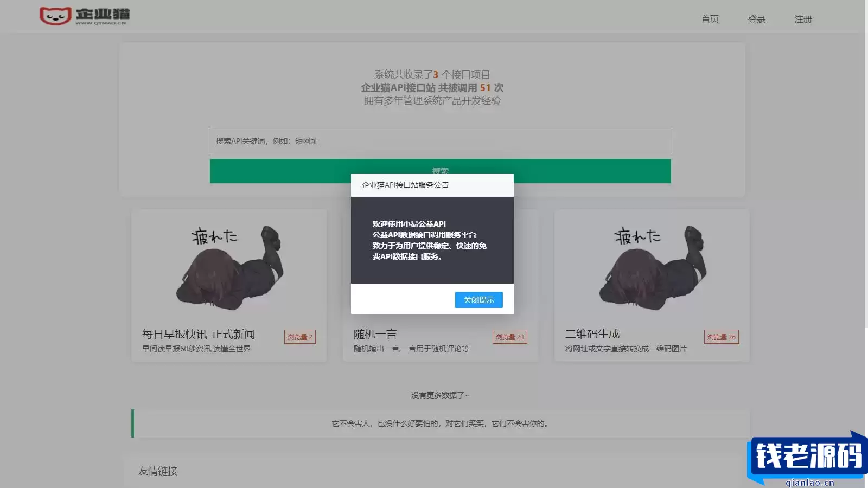Viewport: 868px width, 488px height.
Task: Open the 每日早报快讯-正式新闻 API title
Action: pyautogui.click(x=198, y=334)
